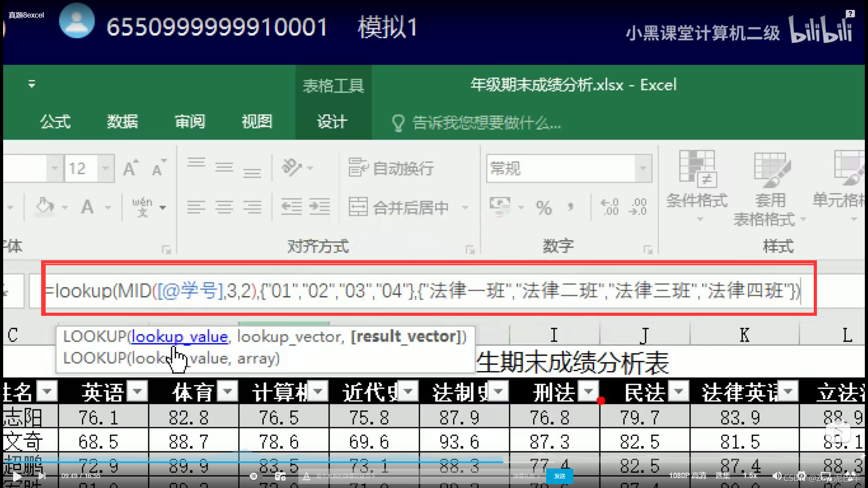The height and width of the screenshot is (488, 868).
Task: Open the 对齐方式 group dialog launcher
Action: point(470,249)
